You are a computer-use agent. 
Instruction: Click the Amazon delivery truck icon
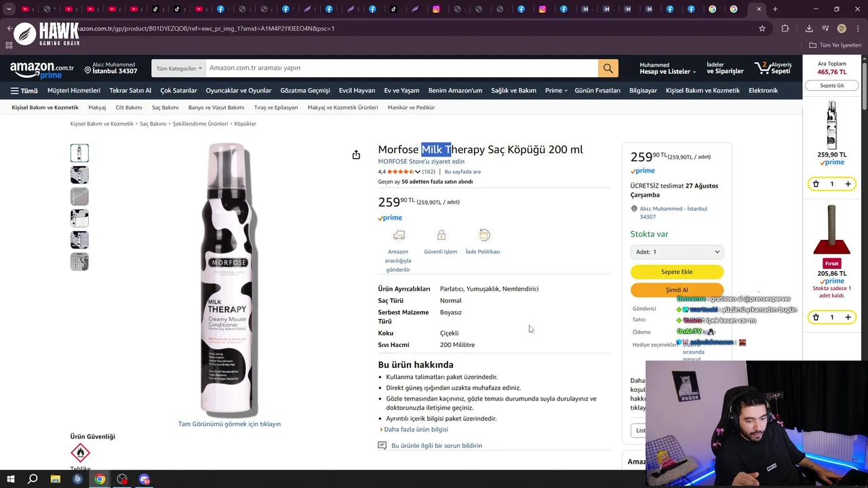[x=399, y=235]
